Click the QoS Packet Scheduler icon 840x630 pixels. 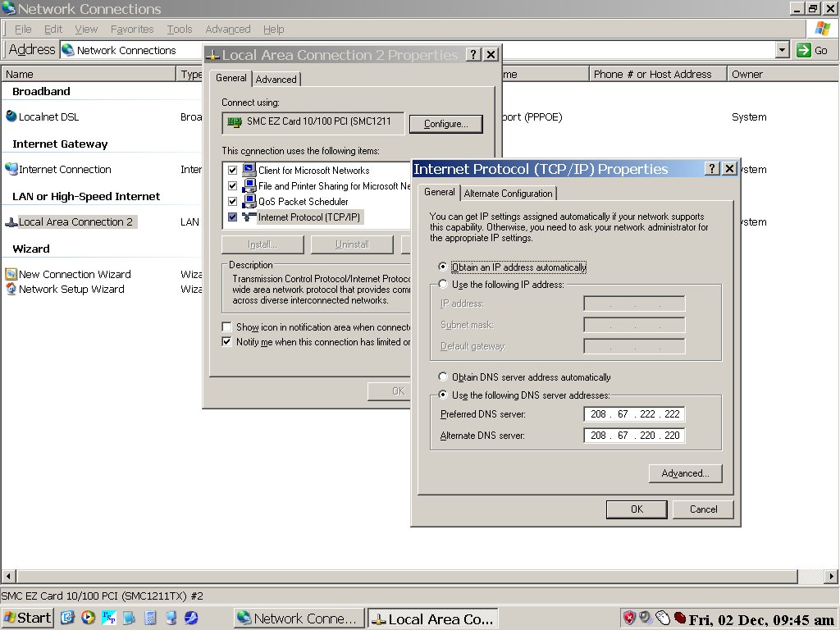[249, 201]
